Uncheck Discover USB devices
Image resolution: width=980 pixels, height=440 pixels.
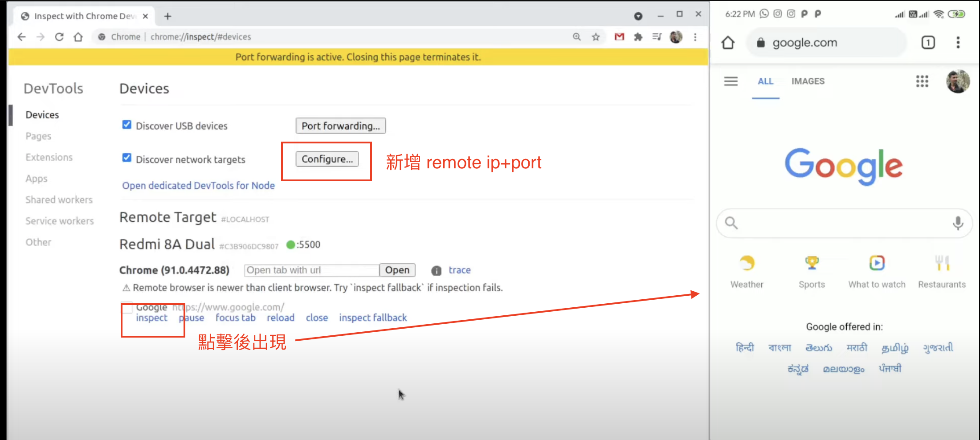click(x=127, y=125)
